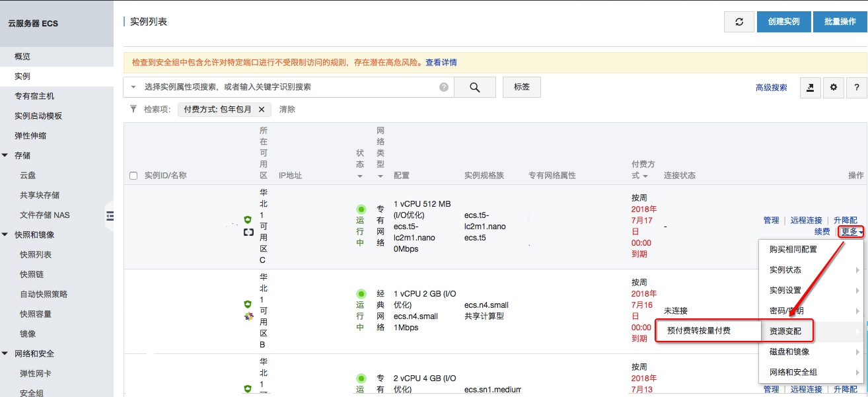Open search attribute dropdown arrow
The width and height of the screenshot is (868, 397).
133,87
